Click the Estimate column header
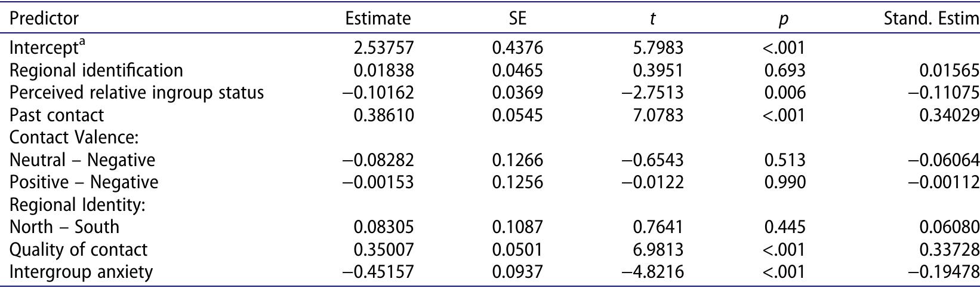Screen dimensions: 980x288 378,19
